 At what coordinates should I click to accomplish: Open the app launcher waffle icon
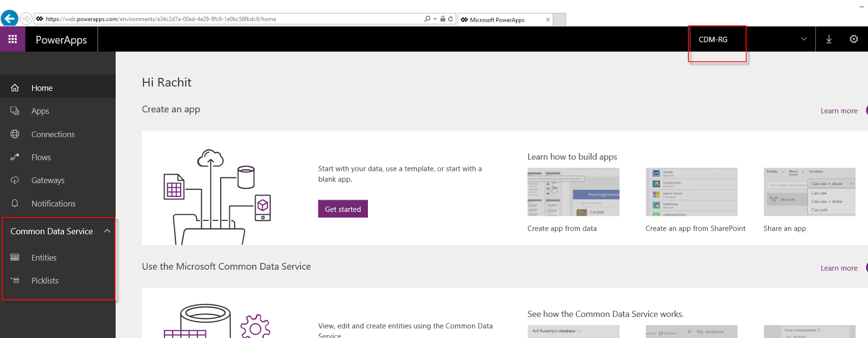click(12, 39)
